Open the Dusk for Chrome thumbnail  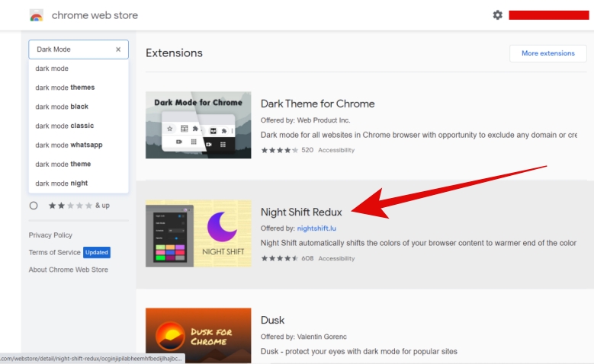(x=198, y=336)
